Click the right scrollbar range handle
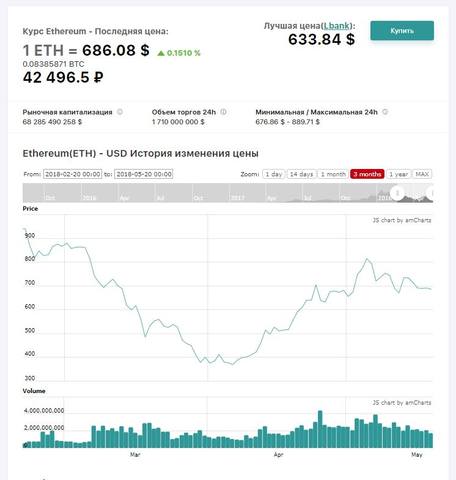Viewport: 456px width, 480px height. (x=430, y=193)
